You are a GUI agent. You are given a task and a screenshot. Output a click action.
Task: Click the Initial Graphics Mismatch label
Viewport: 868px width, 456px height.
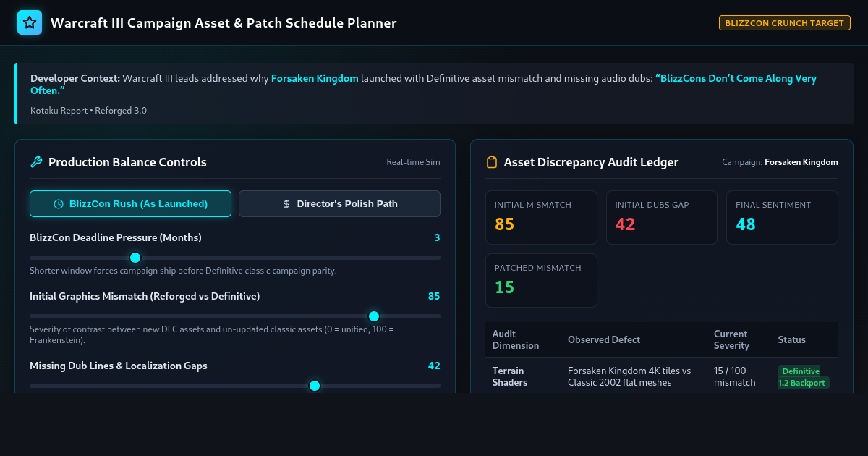click(145, 296)
